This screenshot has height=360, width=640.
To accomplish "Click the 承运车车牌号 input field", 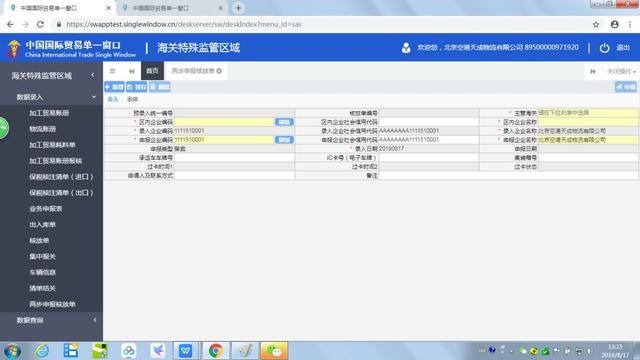I will 234,158.
